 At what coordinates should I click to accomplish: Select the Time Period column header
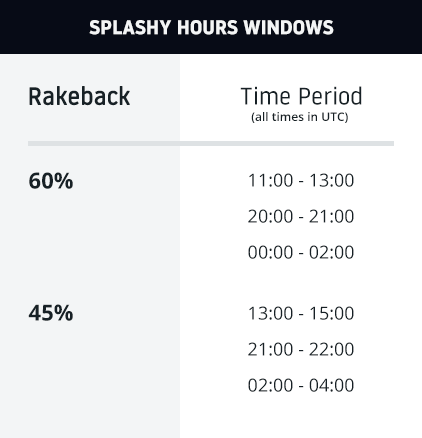(301, 96)
